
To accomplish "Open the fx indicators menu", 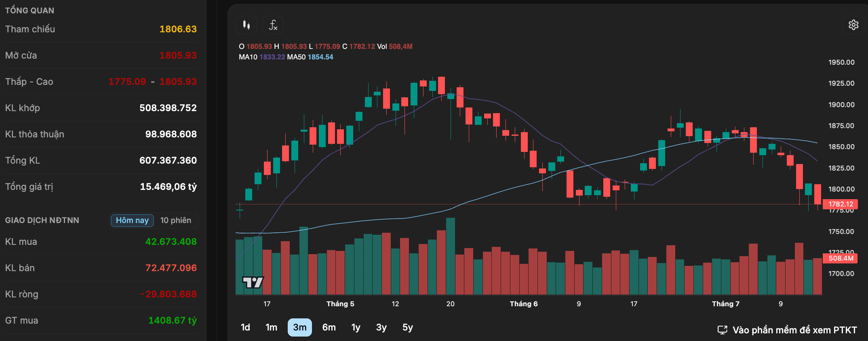I will [x=273, y=25].
